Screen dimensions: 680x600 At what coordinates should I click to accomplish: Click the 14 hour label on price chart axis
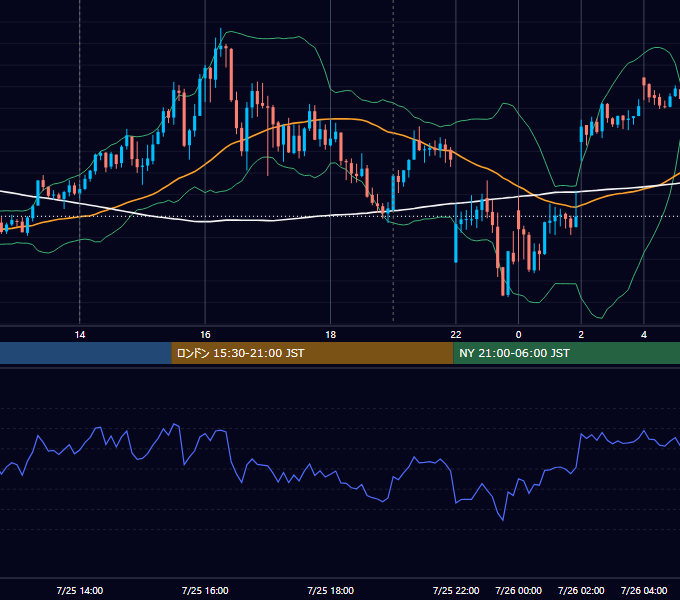tap(80, 335)
